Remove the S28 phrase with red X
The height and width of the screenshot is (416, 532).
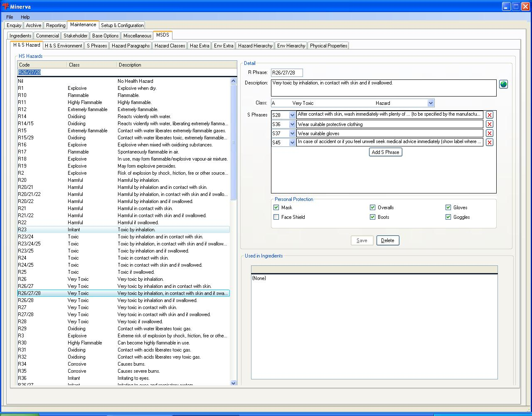[490, 115]
